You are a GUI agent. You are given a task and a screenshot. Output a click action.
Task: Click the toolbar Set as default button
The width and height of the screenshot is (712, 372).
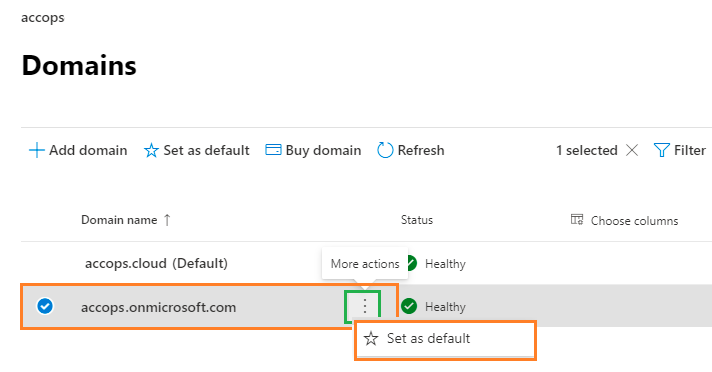click(x=196, y=150)
